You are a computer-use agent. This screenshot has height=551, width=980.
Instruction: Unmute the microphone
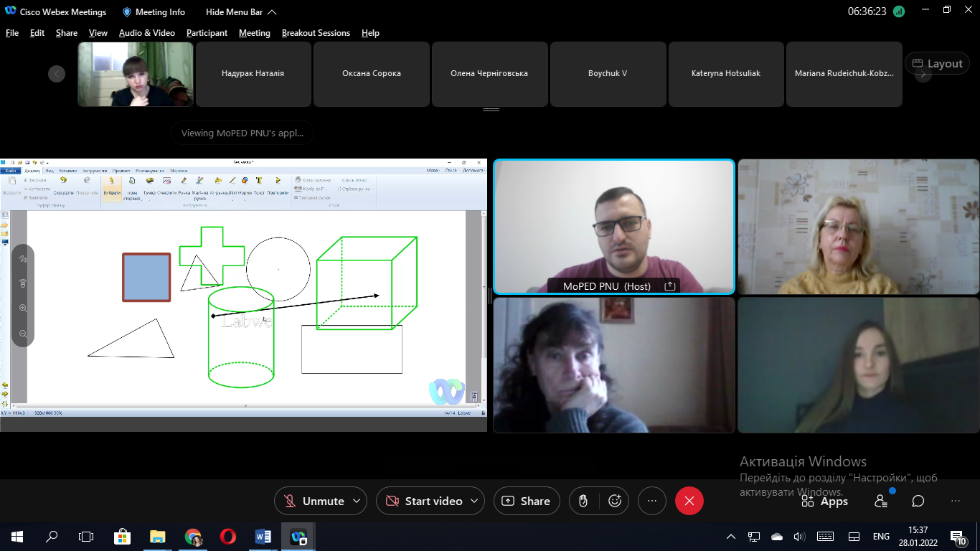(x=314, y=501)
